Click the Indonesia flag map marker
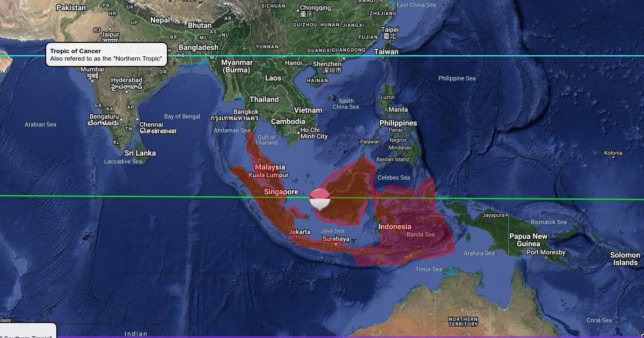This screenshot has width=644, height=338. coord(320,198)
